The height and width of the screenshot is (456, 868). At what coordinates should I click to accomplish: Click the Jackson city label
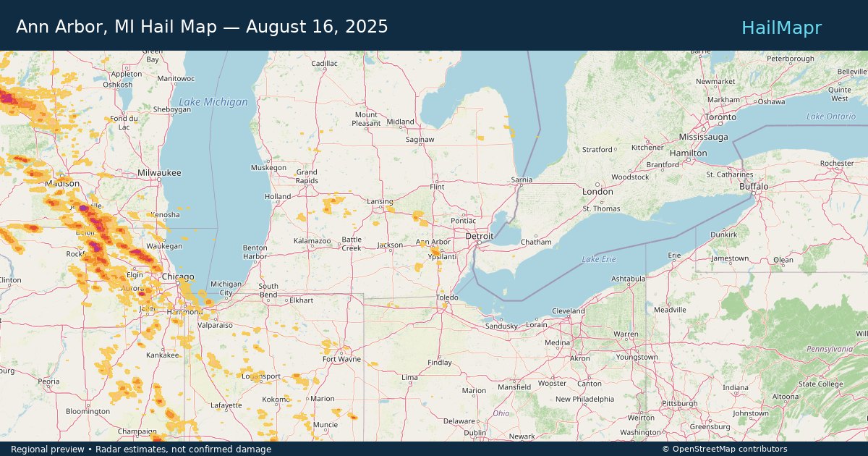[390, 245]
